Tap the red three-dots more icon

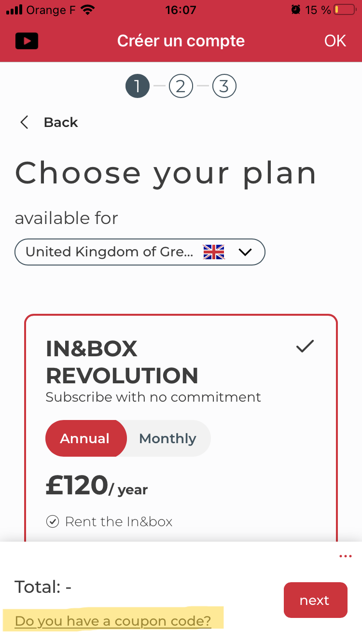pos(345,557)
